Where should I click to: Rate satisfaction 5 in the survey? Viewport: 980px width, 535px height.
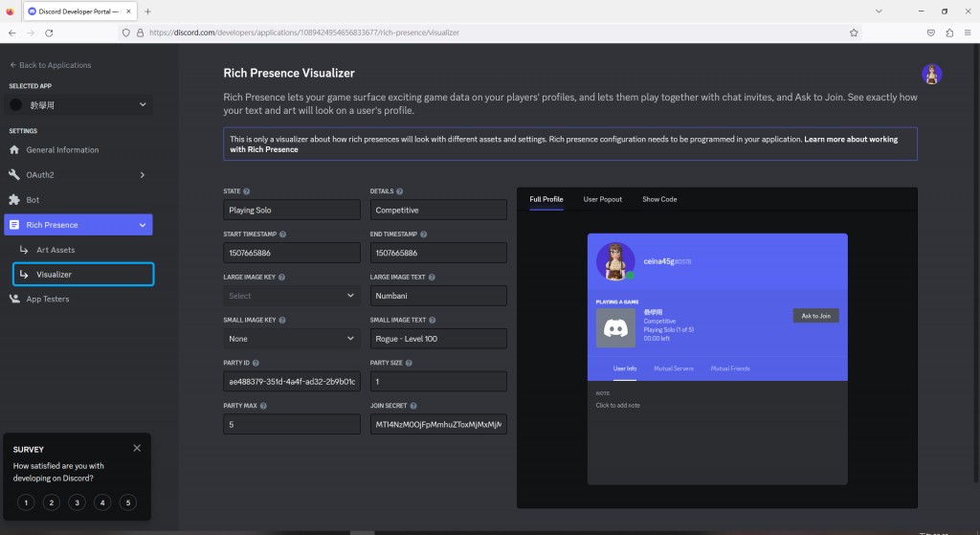[x=128, y=502]
